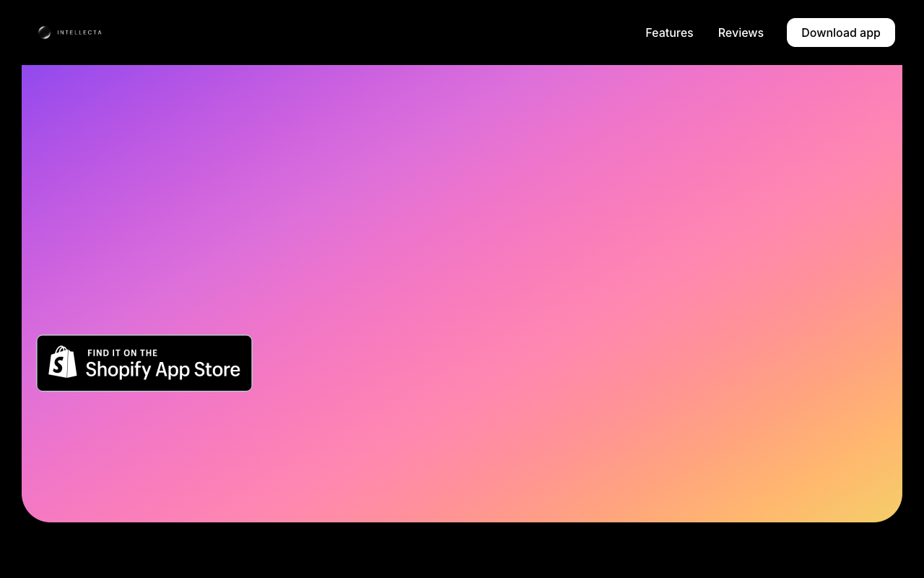This screenshot has height=578, width=924.
Task: Open the Shopify App Store badge
Action: click(144, 363)
